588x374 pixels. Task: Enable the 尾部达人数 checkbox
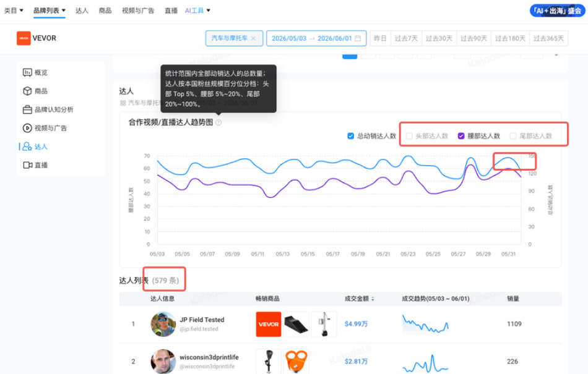pyautogui.click(x=513, y=136)
